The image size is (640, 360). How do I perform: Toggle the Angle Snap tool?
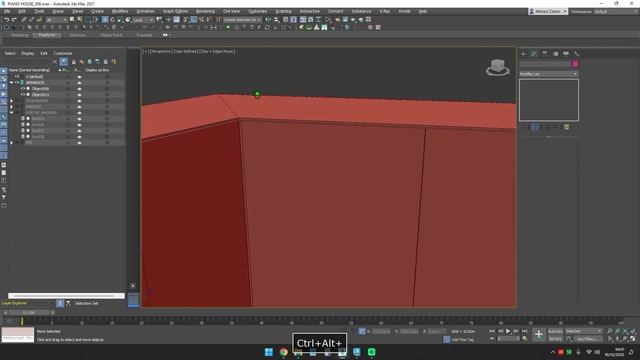(193, 20)
